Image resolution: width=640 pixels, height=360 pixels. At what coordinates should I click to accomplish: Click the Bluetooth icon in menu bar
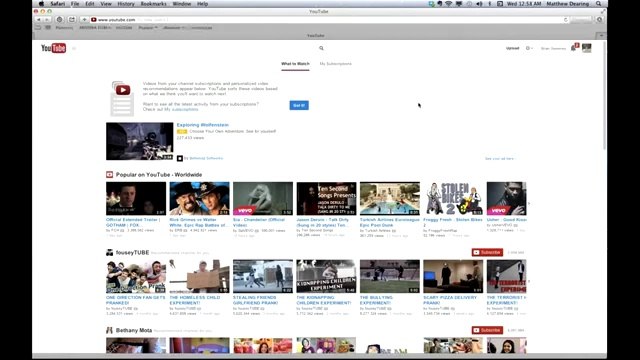pos(490,4)
